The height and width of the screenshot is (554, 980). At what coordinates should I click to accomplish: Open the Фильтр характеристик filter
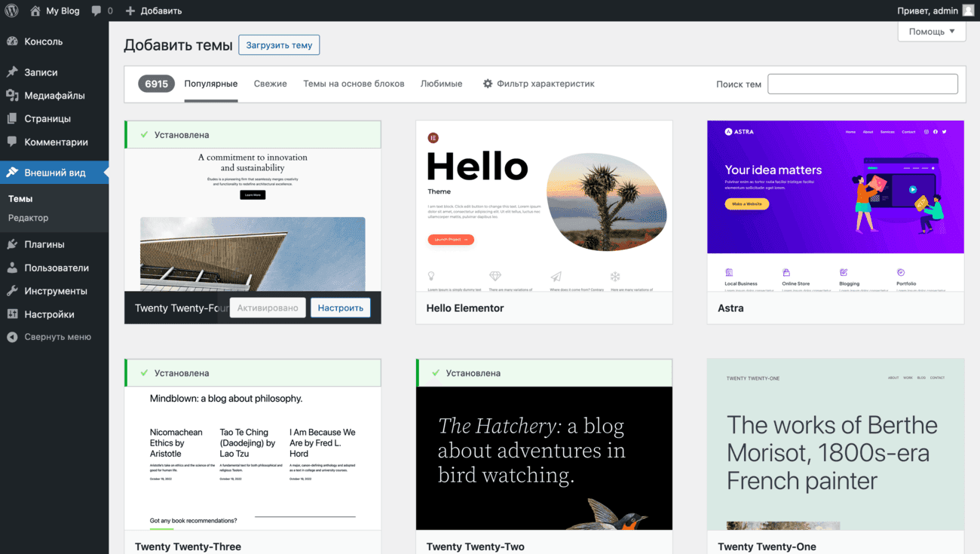pos(538,84)
